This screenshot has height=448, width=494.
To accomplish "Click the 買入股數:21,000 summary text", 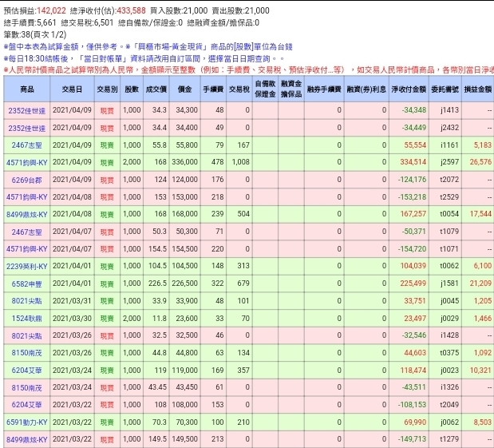I will (179, 10).
